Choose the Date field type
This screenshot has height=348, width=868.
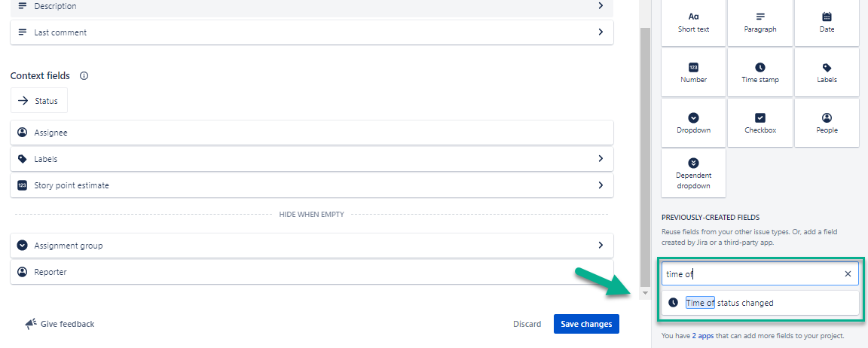827,23
